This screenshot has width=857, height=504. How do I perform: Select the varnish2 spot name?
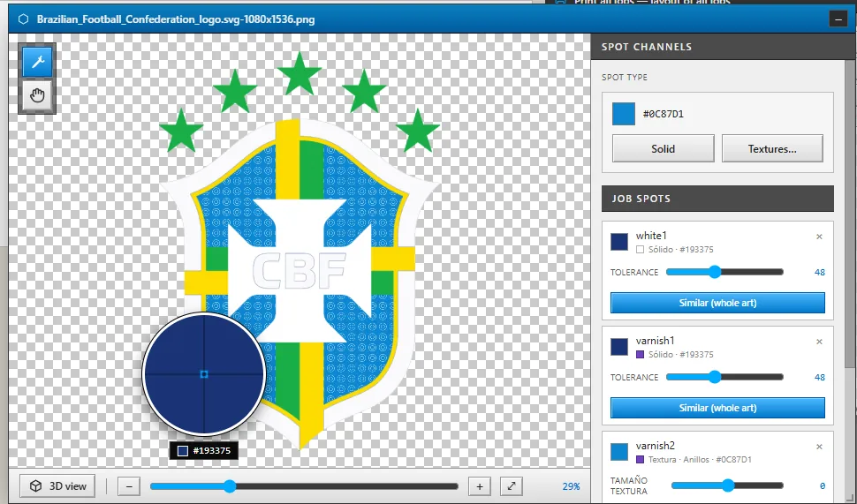tap(655, 446)
